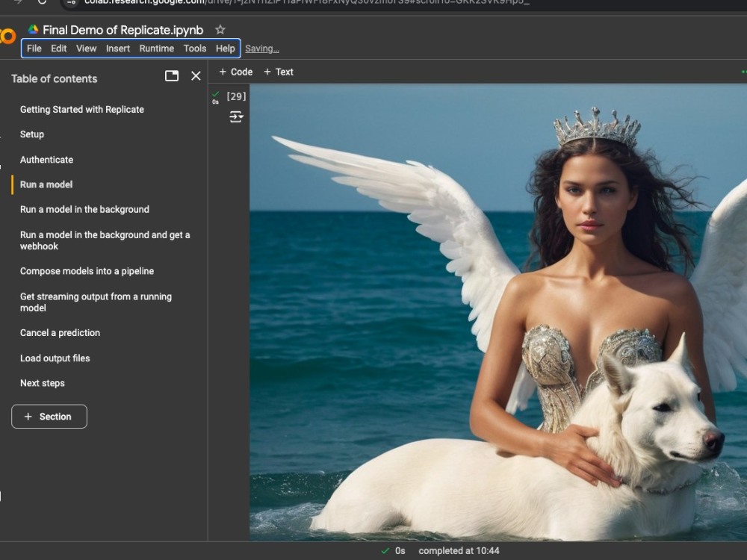Jump to Next steps section
This screenshot has height=560, width=747.
pos(43,383)
